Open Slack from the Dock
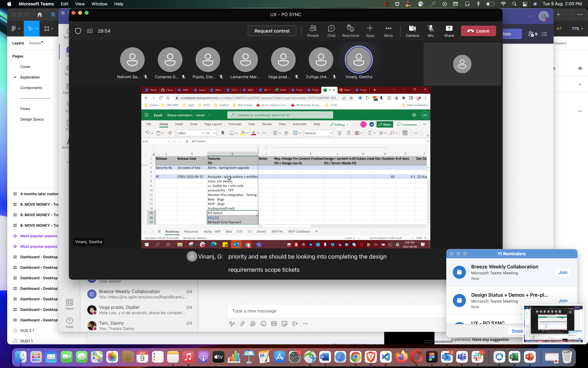This screenshot has height=368, width=588. pyautogui.click(x=477, y=357)
